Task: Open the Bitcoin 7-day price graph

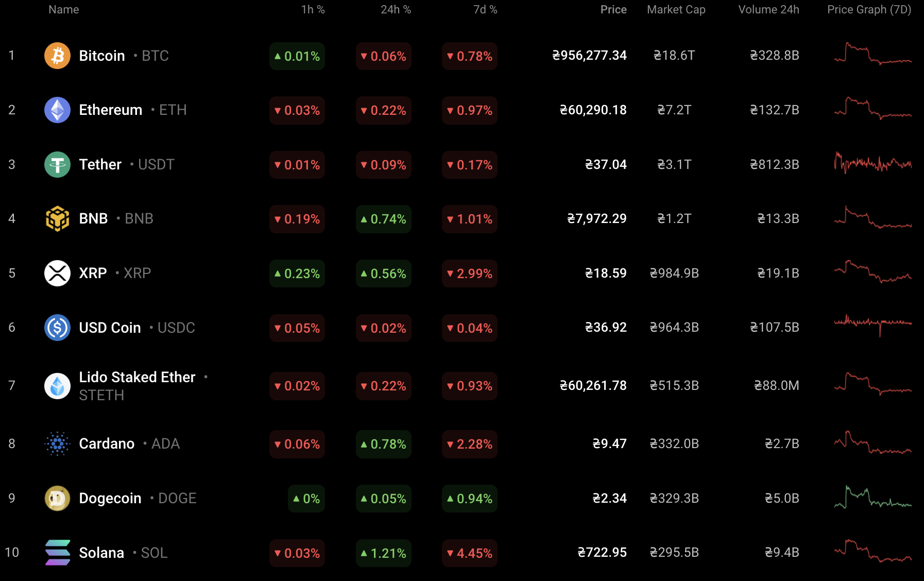Action: tap(872, 54)
